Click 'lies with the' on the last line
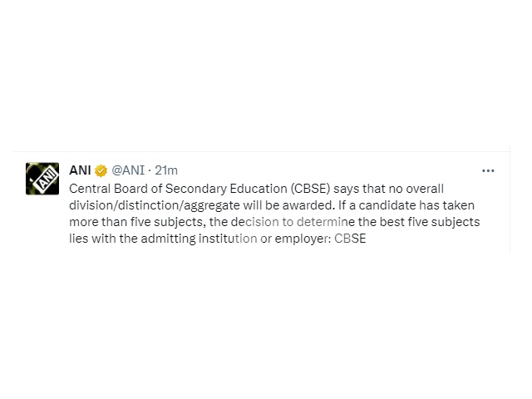532x399 pixels. [x=98, y=239]
